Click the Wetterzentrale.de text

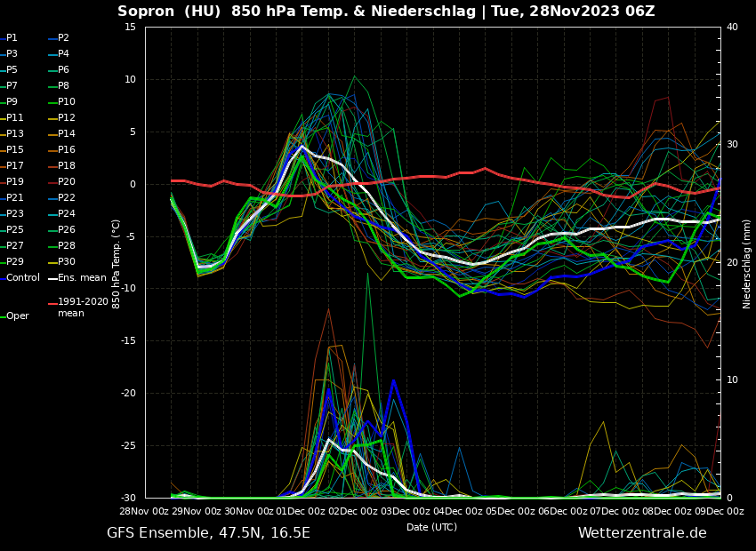642,533
